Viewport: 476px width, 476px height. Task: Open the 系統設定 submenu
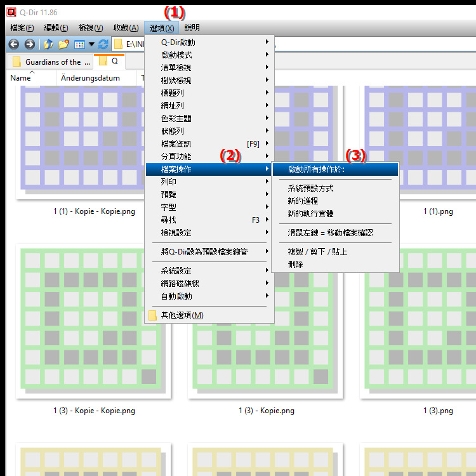click(210, 271)
